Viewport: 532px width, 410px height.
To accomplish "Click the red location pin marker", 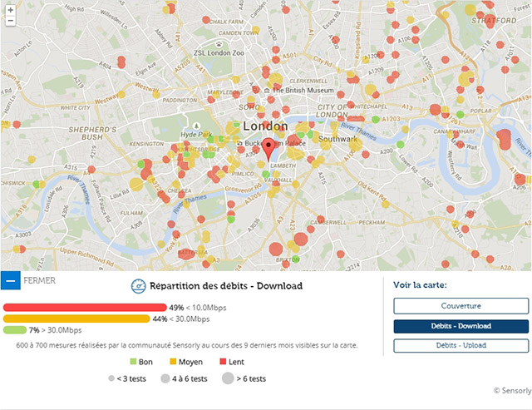I will [x=268, y=150].
